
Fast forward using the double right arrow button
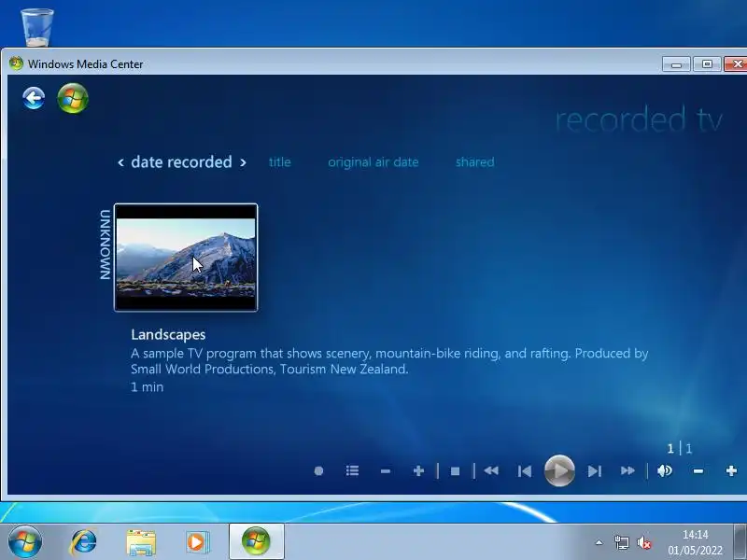tap(627, 471)
